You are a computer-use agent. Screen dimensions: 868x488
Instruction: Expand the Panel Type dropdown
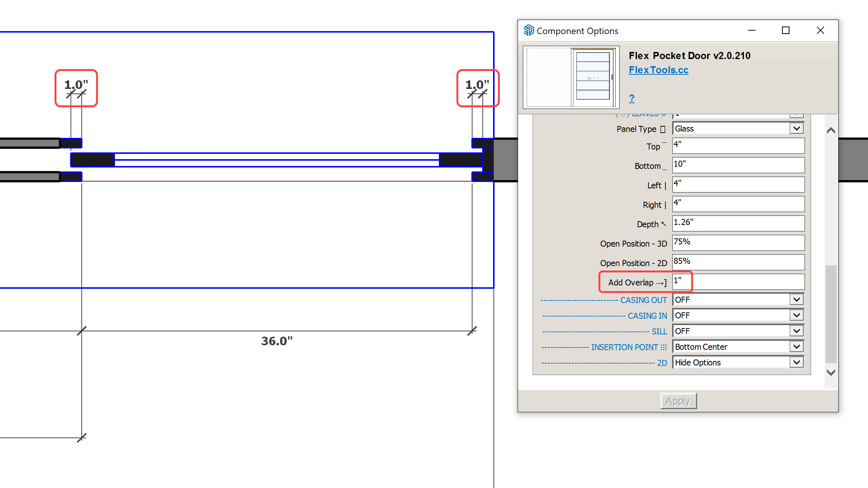point(796,129)
